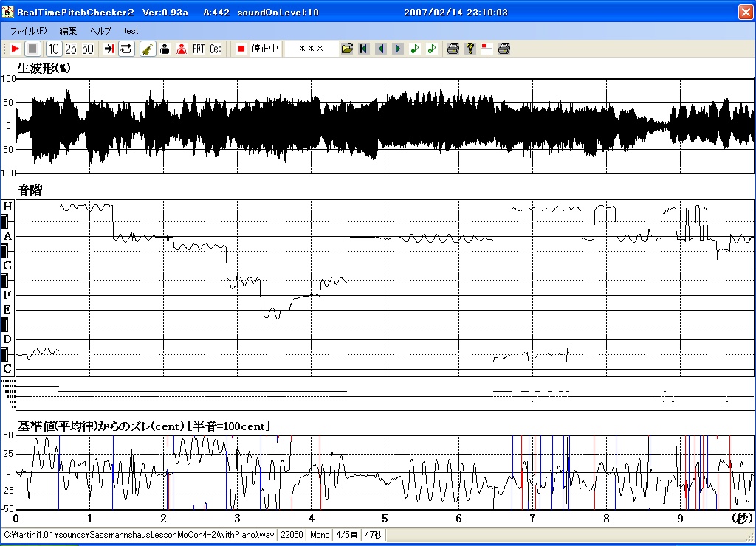This screenshot has width=756, height=546.
Task: Click the application icon in title bar
Action: pos(7,12)
